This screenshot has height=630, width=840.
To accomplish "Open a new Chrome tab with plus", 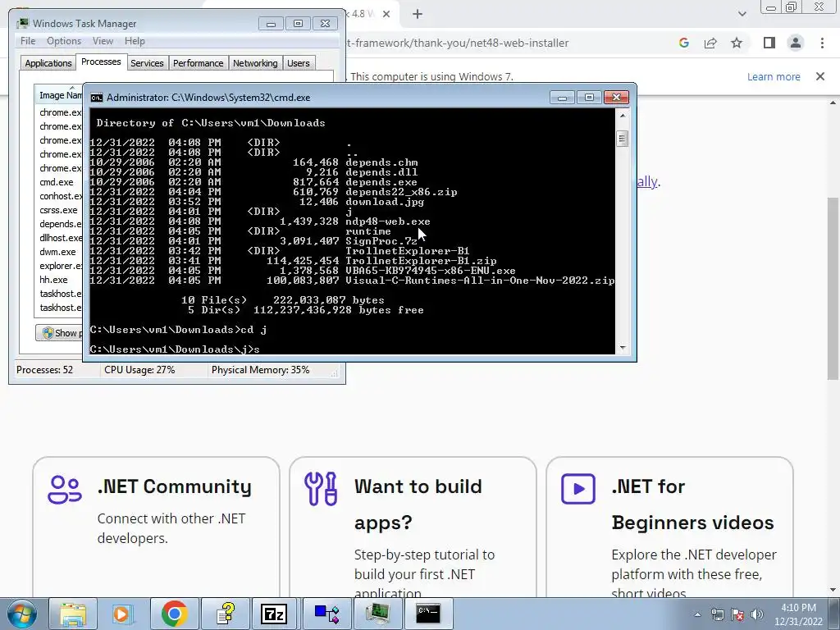I will (x=418, y=14).
